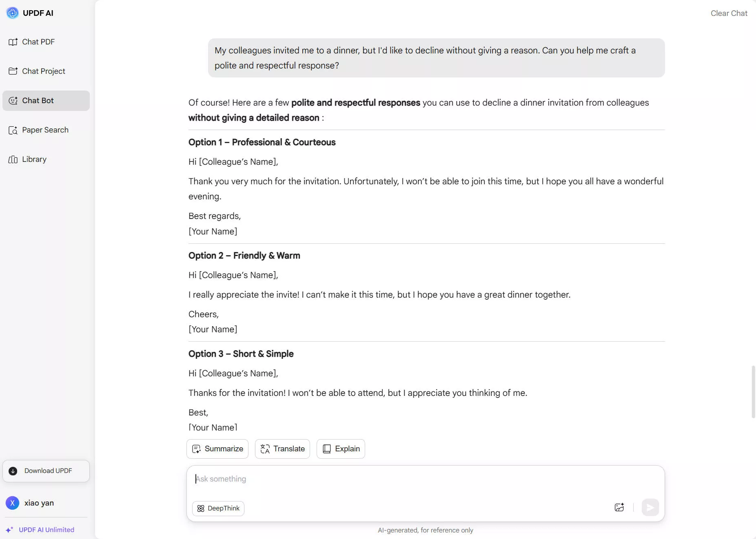
Task: Click the Explain quick action
Action: click(x=341, y=449)
